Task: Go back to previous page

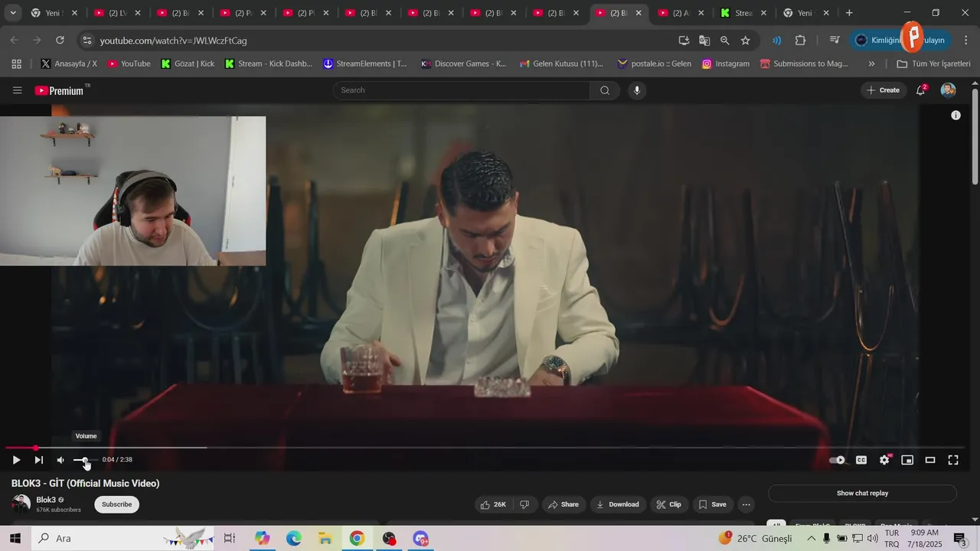Action: (x=15, y=41)
